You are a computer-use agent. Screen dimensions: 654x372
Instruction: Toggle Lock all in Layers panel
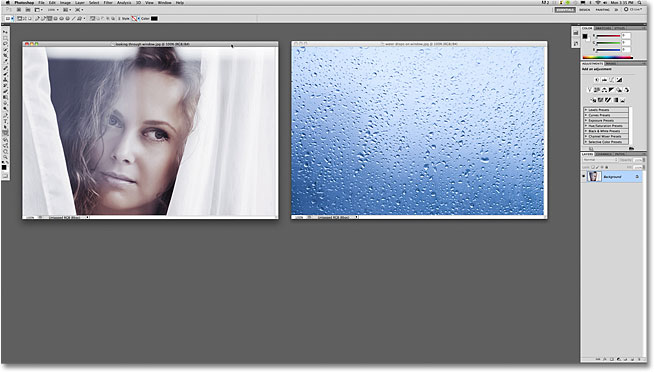(x=606, y=167)
